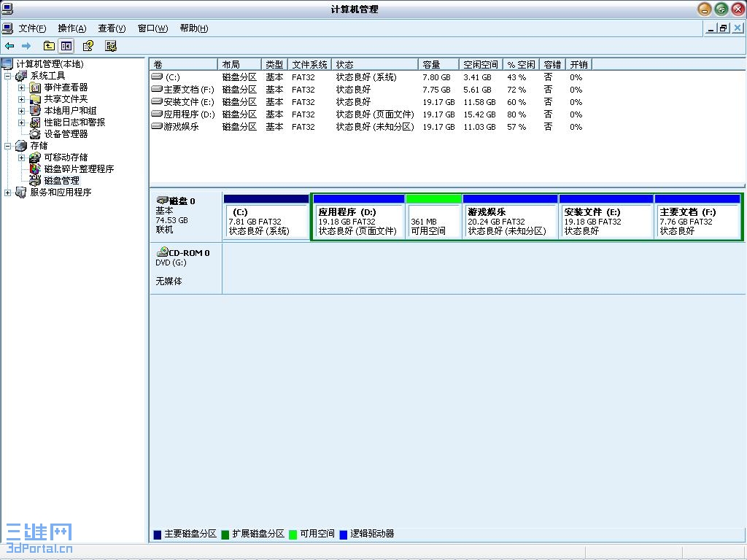
Task: Click the 磁盘碎片整理程序 icon
Action: (35, 169)
